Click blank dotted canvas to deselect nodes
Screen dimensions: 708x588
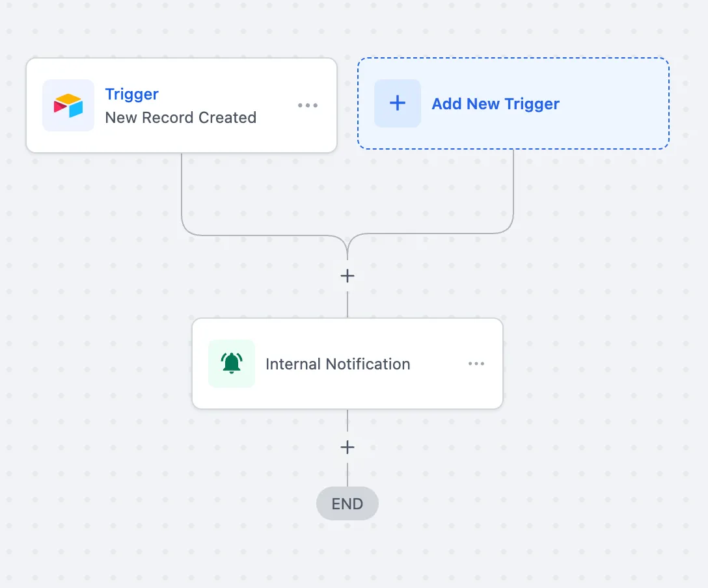[587, 451]
